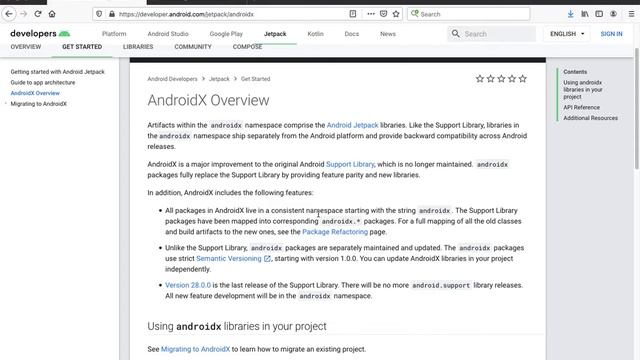Image resolution: width=640 pixels, height=360 pixels.
Task: Open Migrating to AndroidX link in body
Action: 196,349
